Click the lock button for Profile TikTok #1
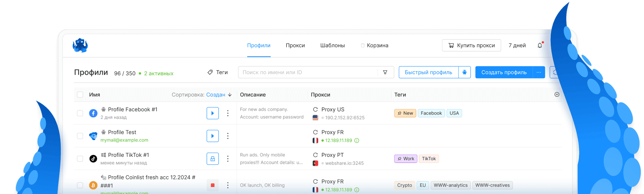 pos(212,159)
